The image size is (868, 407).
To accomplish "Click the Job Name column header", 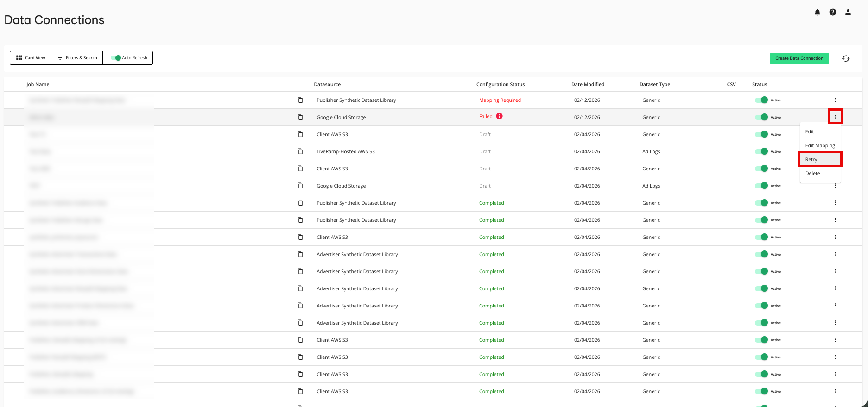I will point(38,84).
